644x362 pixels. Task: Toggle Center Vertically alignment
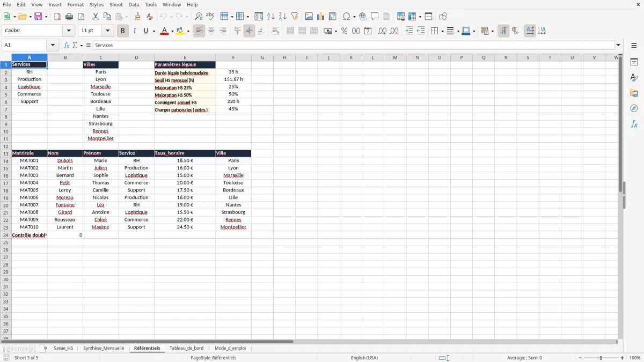tap(249, 31)
